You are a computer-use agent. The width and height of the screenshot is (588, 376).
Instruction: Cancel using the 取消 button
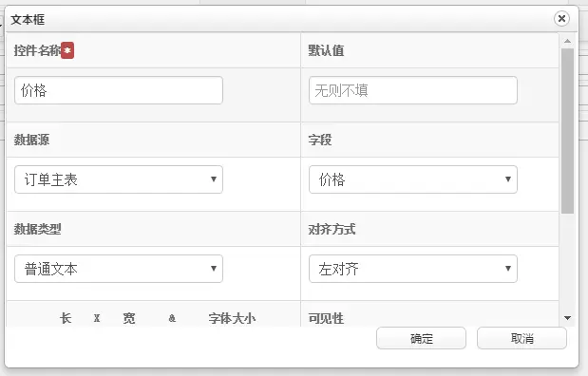522,339
